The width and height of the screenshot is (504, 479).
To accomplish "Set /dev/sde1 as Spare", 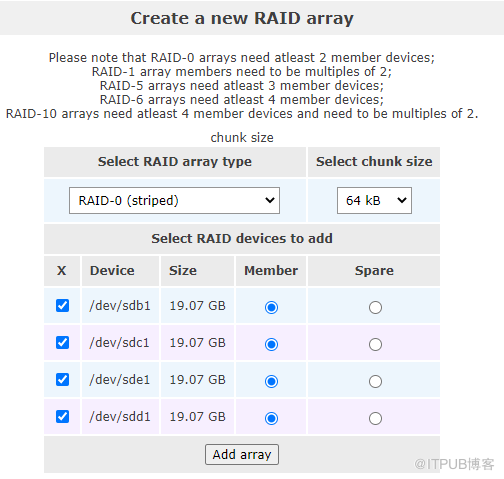I will 375,381.
